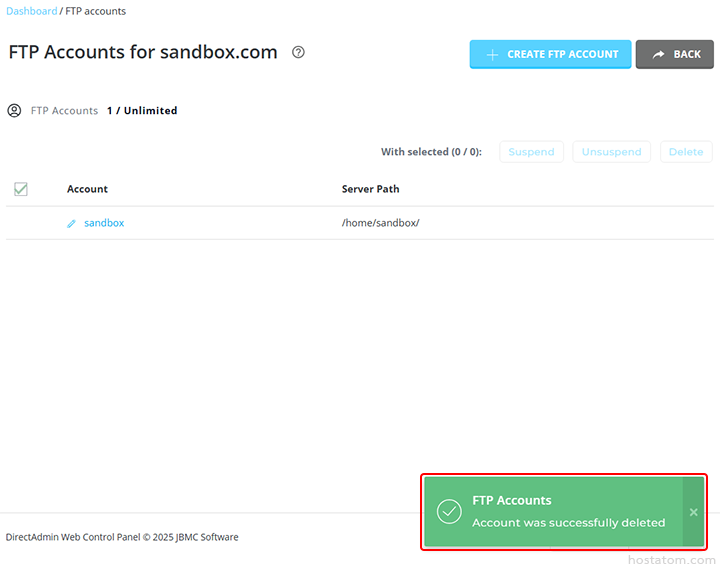Click the plus icon on Create FTP Account
Viewport: 720px width, 568px height.
click(492, 55)
